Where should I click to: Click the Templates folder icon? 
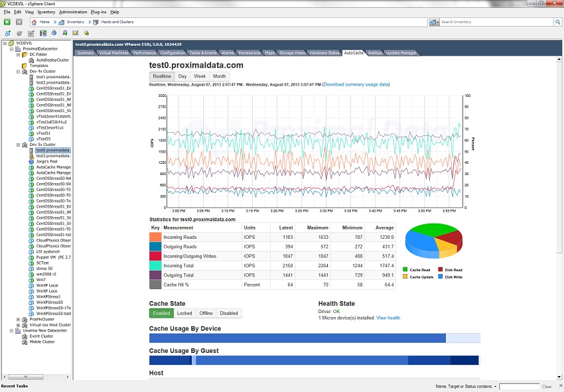coord(25,66)
